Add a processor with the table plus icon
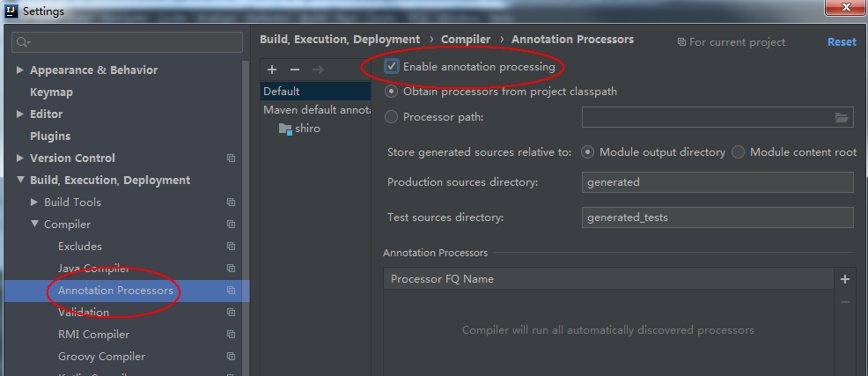This screenshot has width=868, height=376. [844, 279]
